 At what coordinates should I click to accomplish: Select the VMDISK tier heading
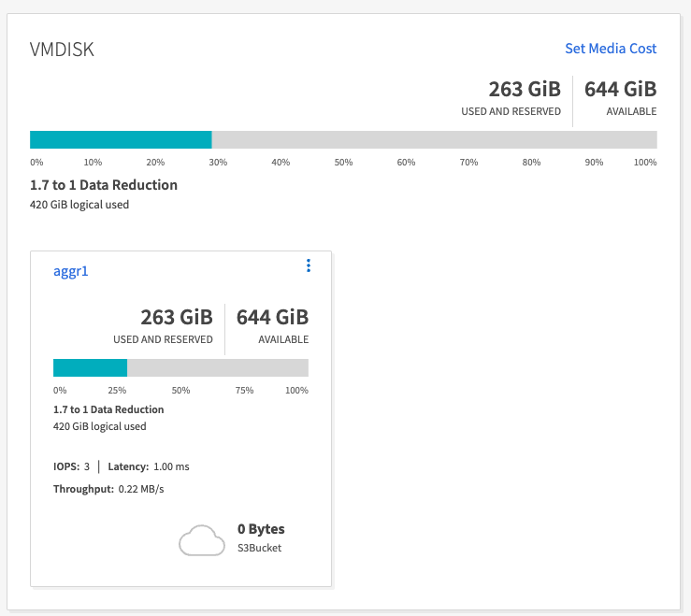coord(63,50)
